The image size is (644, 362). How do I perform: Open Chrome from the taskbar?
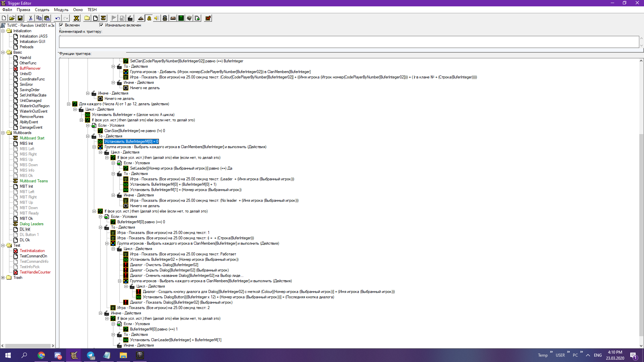pyautogui.click(x=41, y=355)
